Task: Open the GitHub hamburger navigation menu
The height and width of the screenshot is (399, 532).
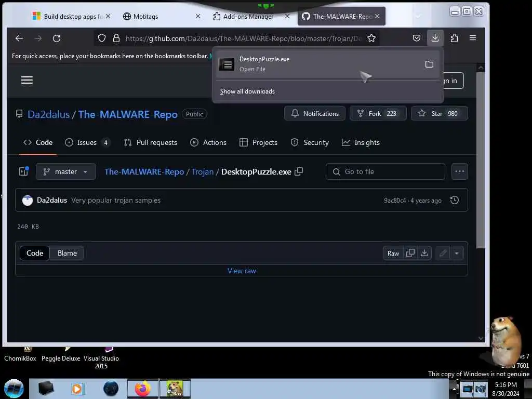Action: coord(27,80)
